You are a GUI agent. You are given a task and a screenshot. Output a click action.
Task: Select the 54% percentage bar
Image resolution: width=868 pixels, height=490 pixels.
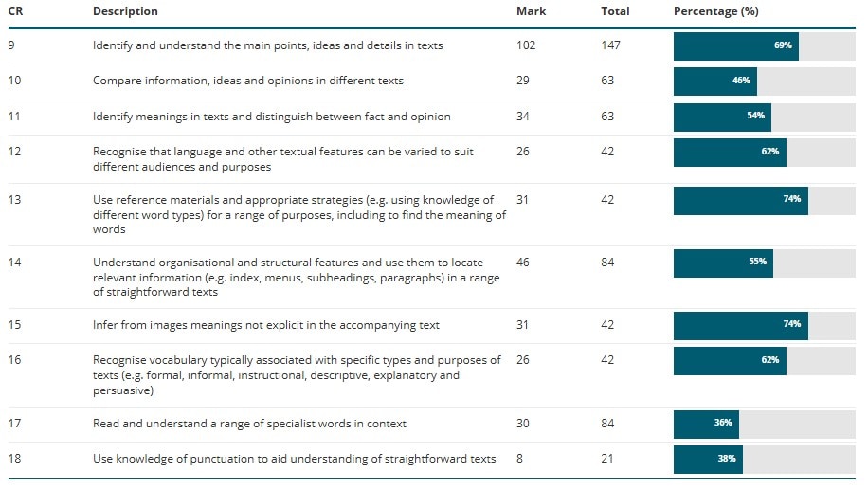click(764, 117)
